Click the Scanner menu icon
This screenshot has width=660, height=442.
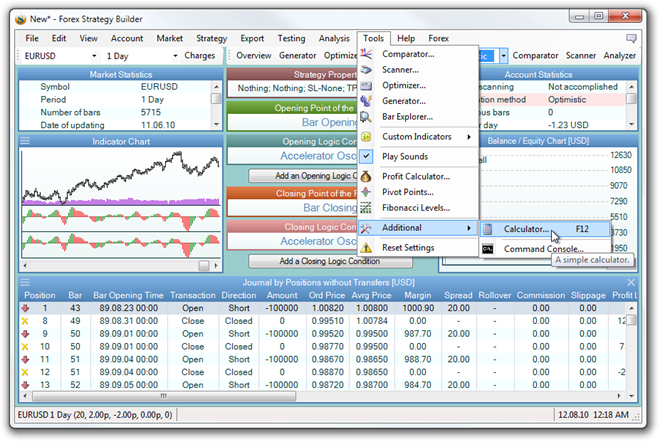pyautogui.click(x=366, y=69)
